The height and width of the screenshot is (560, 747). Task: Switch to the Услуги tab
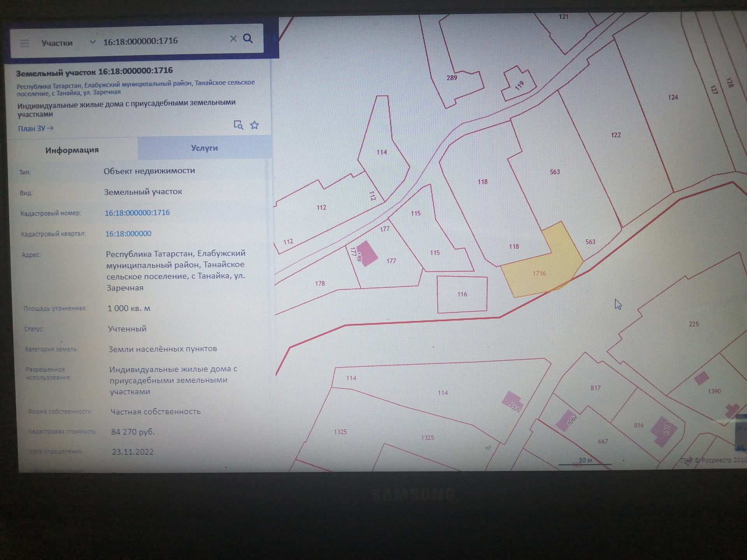click(204, 148)
